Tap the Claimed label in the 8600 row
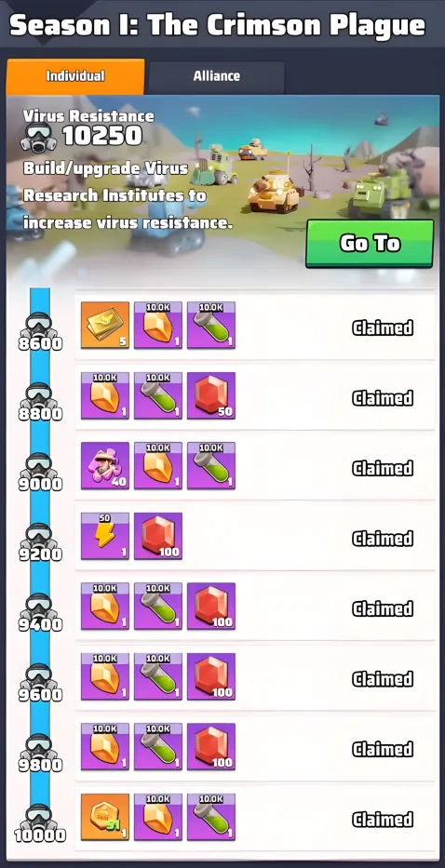445x868 pixels. tap(383, 328)
